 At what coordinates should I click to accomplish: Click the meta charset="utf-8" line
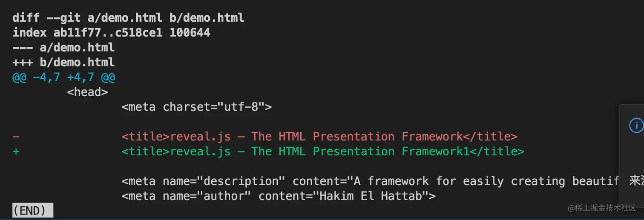tap(196, 107)
